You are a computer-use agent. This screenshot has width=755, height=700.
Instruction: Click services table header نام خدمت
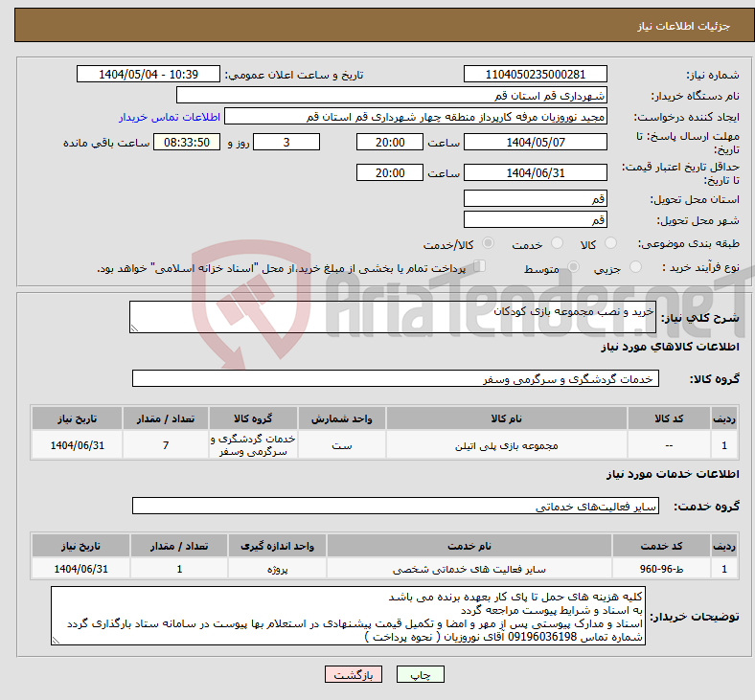point(469,546)
